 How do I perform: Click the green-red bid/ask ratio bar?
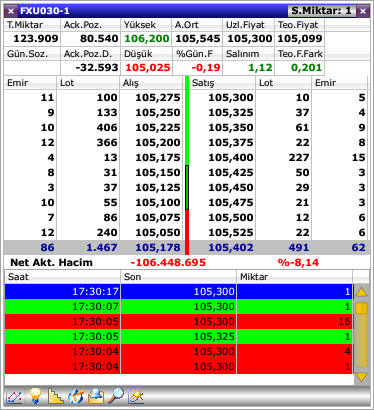187,165
